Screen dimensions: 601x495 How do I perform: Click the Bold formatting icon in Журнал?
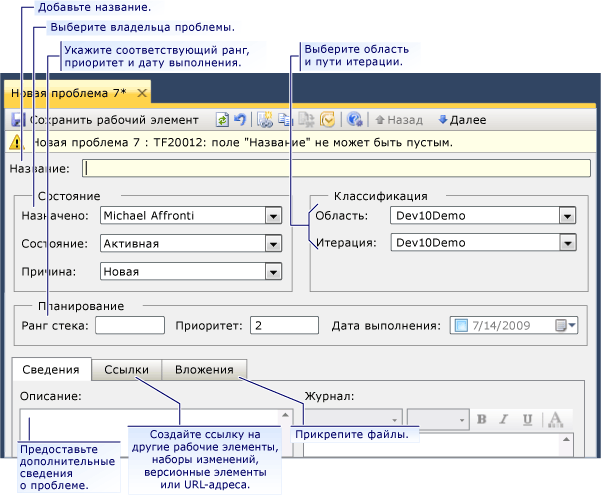481,419
